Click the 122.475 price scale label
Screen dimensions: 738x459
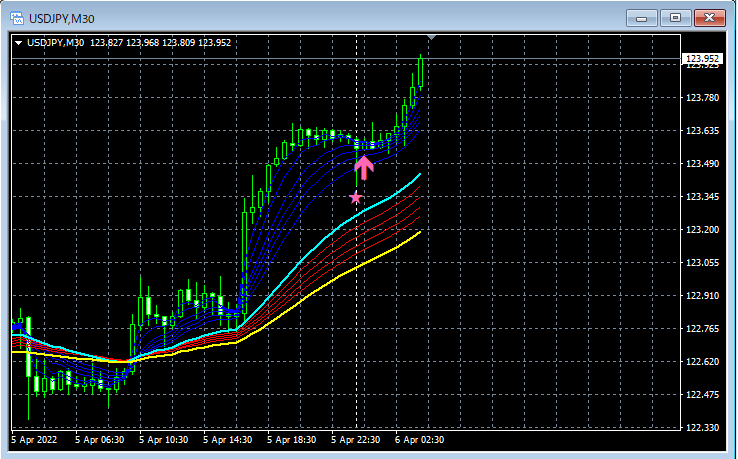click(703, 394)
